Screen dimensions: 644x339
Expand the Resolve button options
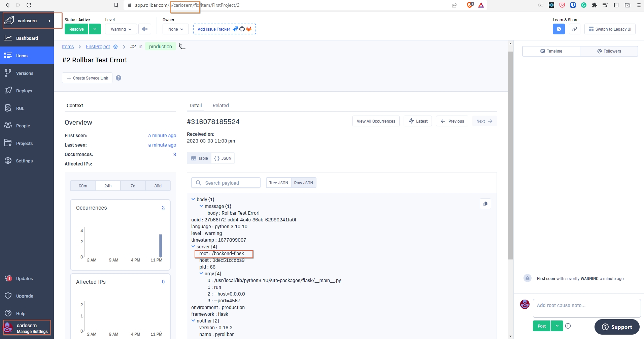click(95, 29)
